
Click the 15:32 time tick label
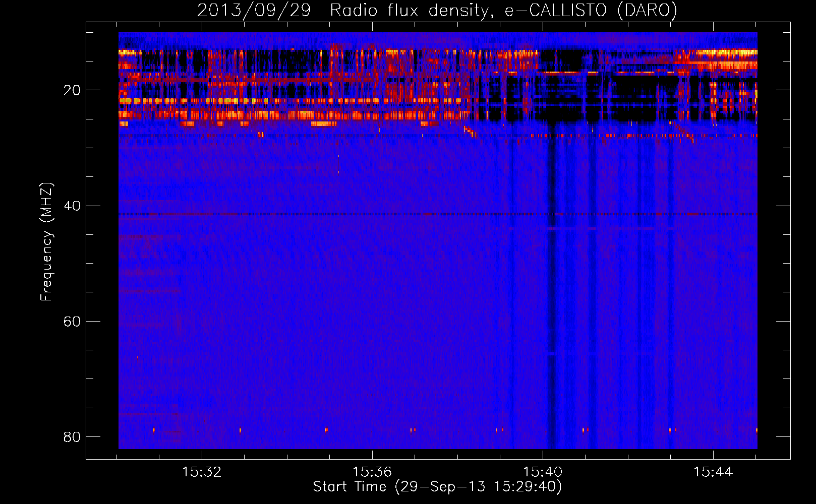coord(202,472)
